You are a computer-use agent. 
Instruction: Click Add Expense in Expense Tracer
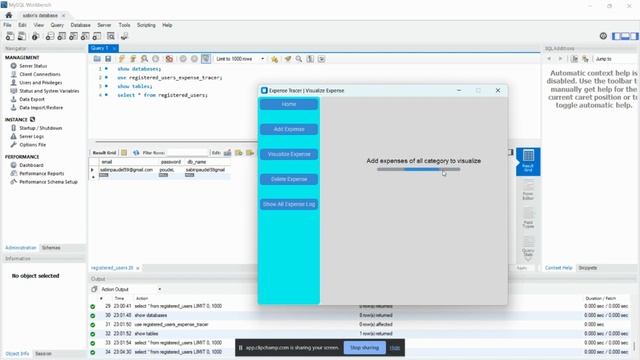[x=289, y=129]
